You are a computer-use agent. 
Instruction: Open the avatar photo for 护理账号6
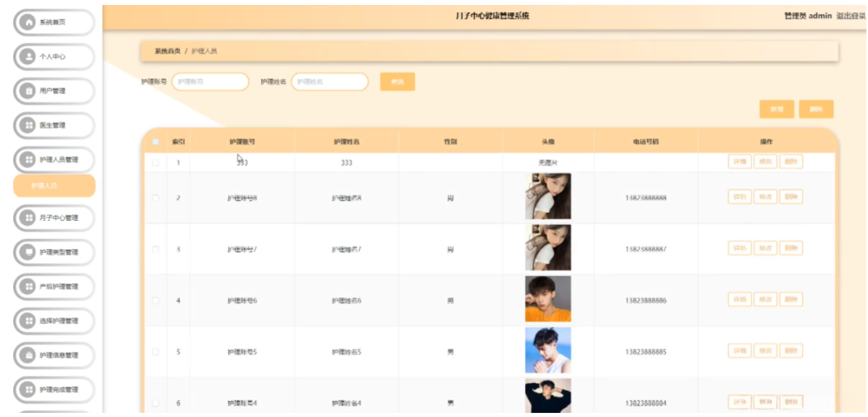(x=548, y=299)
